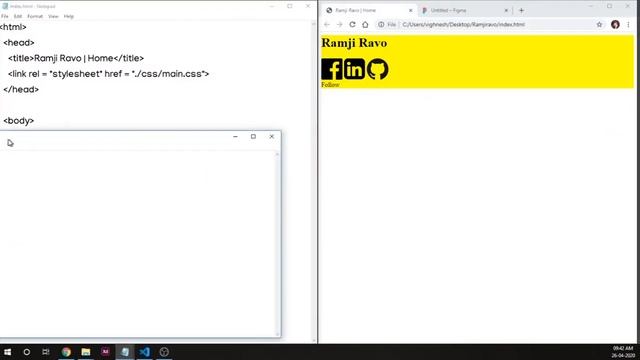640x360 pixels.
Task: Click the stylesheet link line in Notepad
Action: (109, 74)
